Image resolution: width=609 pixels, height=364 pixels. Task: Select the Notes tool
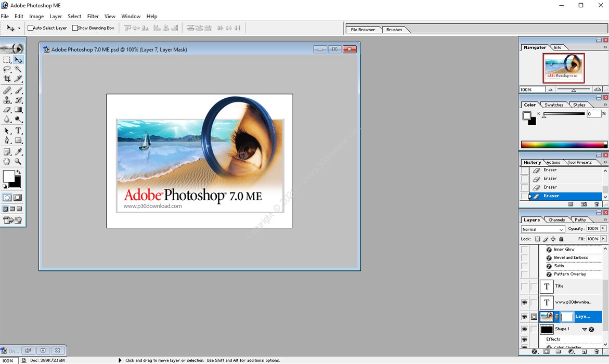pyautogui.click(x=7, y=152)
